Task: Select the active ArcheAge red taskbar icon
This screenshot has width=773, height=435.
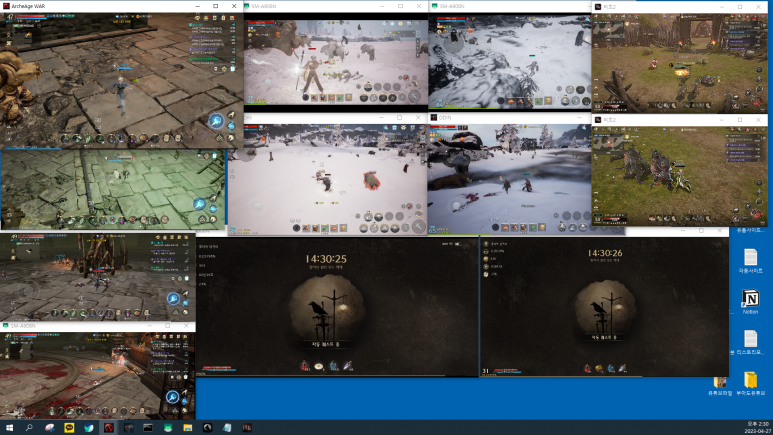Action: click(x=109, y=428)
